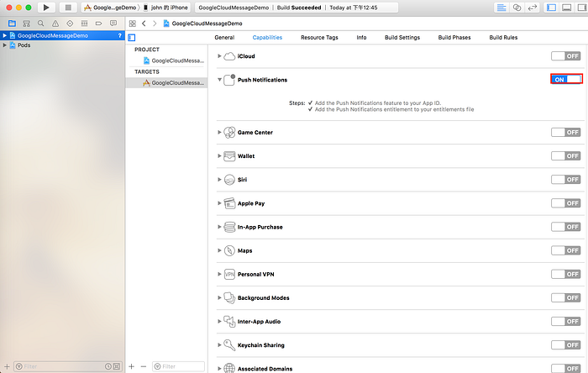Open the Find navigator magnifier
Viewport: 588px width, 373px height.
41,24
